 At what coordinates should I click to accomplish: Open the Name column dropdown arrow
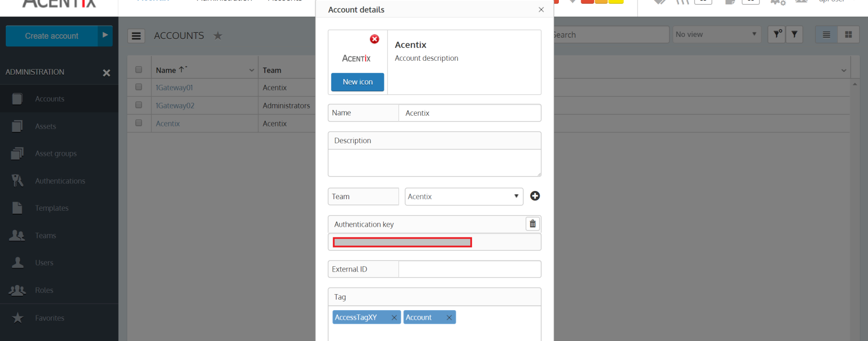tap(251, 70)
